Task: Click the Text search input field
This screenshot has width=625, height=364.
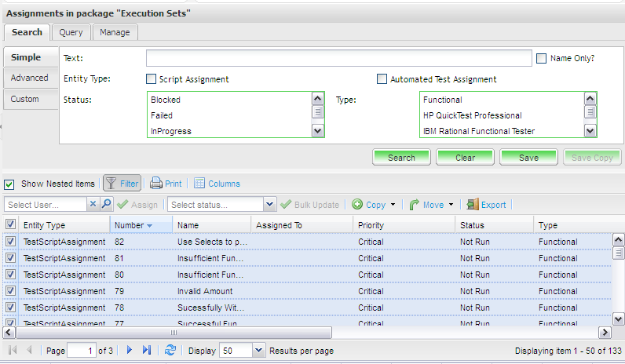Action: pyautogui.click(x=339, y=59)
